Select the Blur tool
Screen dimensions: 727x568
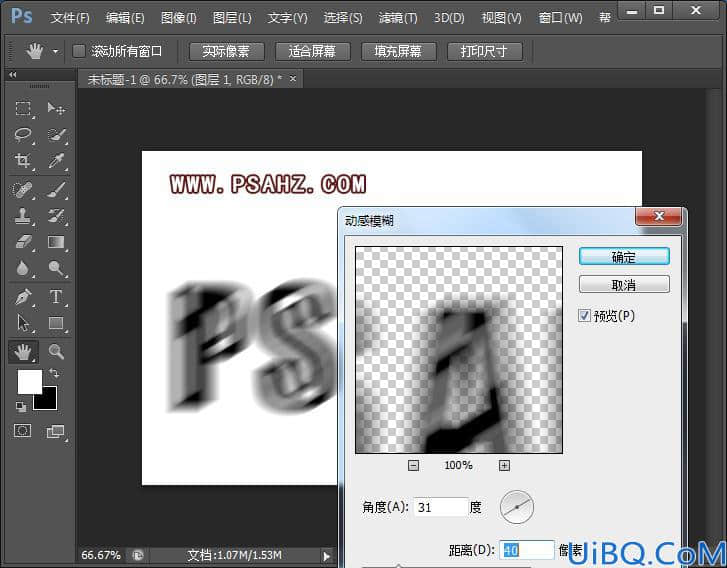23,268
